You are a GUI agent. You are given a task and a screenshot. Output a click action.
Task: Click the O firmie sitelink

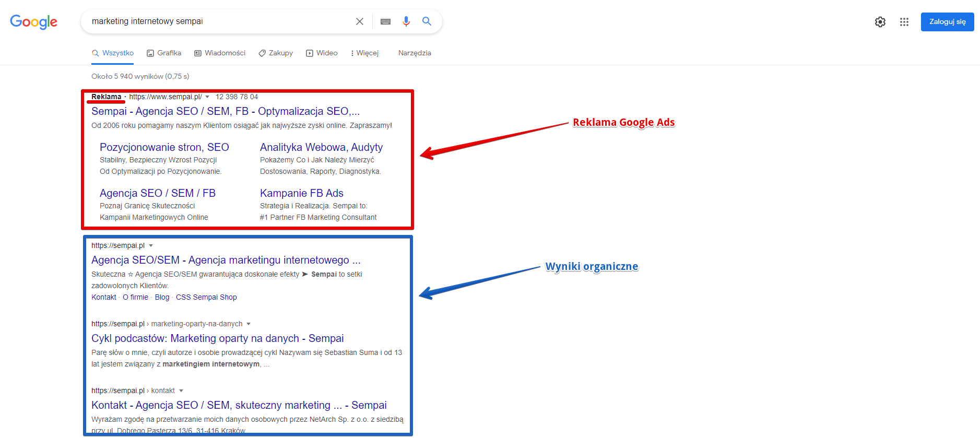(135, 297)
